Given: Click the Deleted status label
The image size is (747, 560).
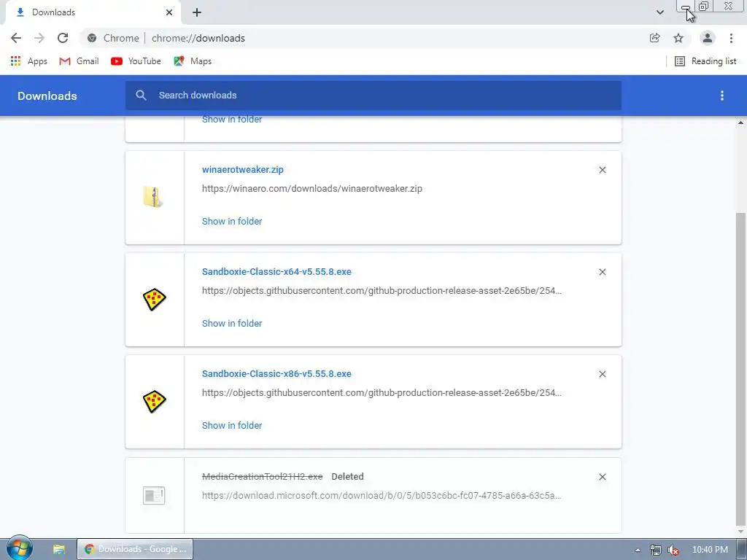Looking at the screenshot, I should coord(347,477).
